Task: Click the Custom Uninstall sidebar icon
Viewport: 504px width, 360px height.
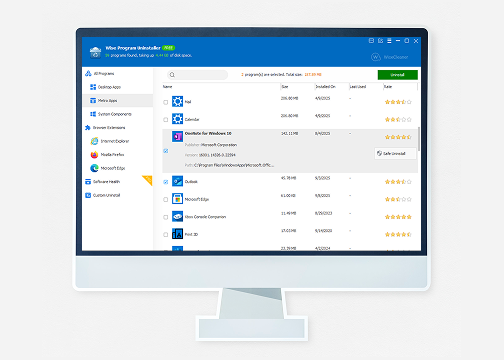Action: [x=88, y=195]
